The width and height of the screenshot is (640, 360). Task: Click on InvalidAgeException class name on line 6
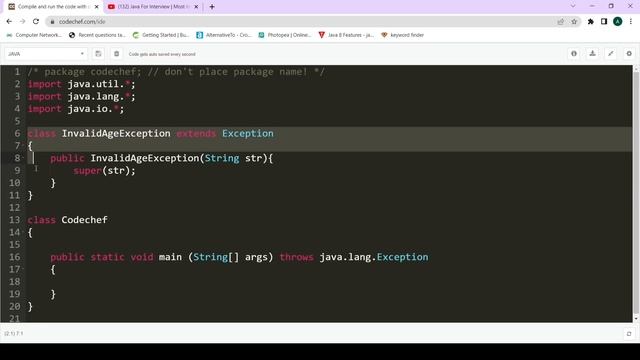pos(116,133)
